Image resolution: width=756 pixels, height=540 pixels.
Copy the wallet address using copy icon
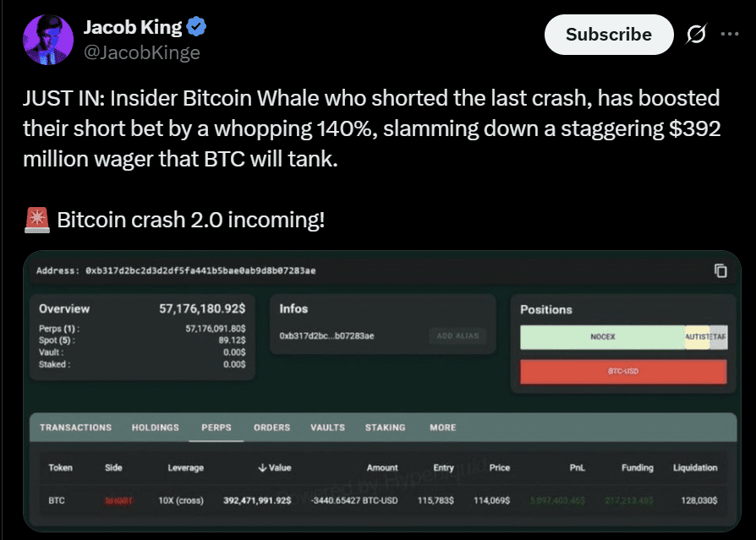[720, 270]
